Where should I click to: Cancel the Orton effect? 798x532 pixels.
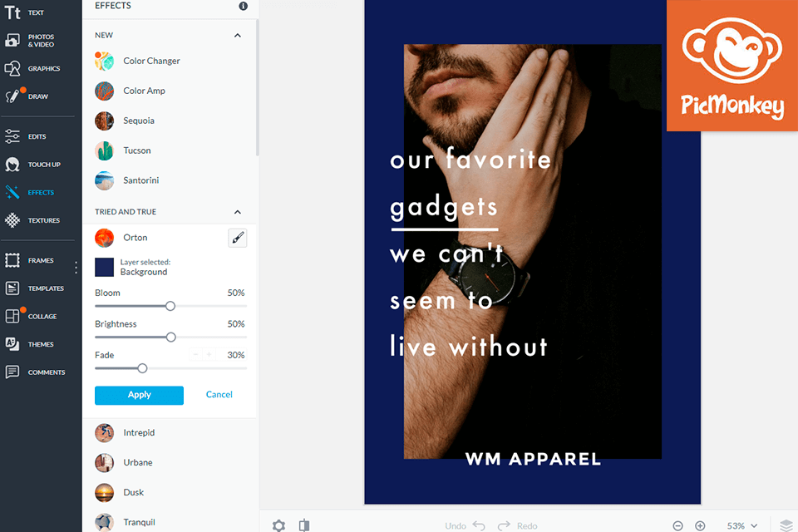pyautogui.click(x=219, y=395)
